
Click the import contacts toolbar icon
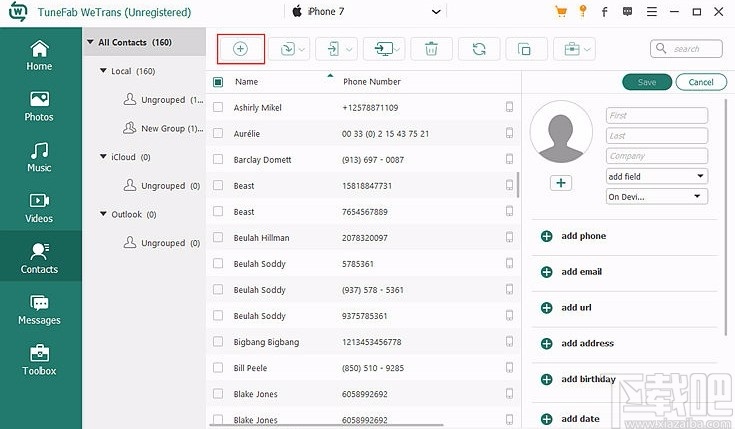287,49
